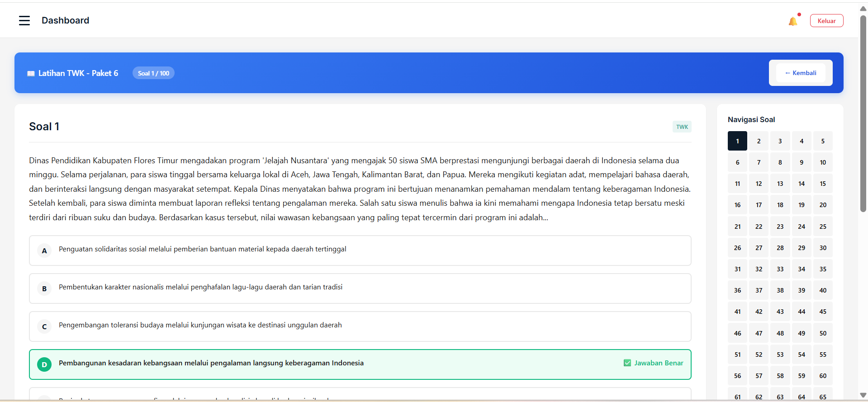The image size is (868, 402).
Task: Click the Soal 1 / 100 badge
Action: [x=153, y=73]
